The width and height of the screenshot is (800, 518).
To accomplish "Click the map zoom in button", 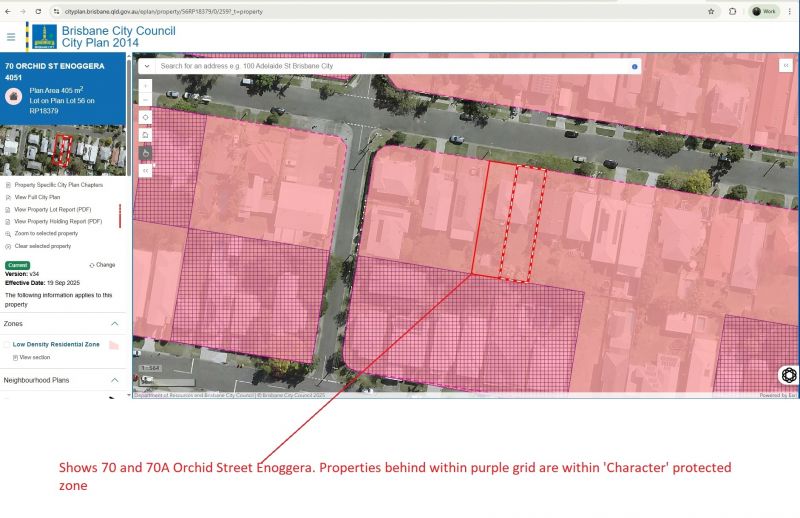I will (146, 87).
